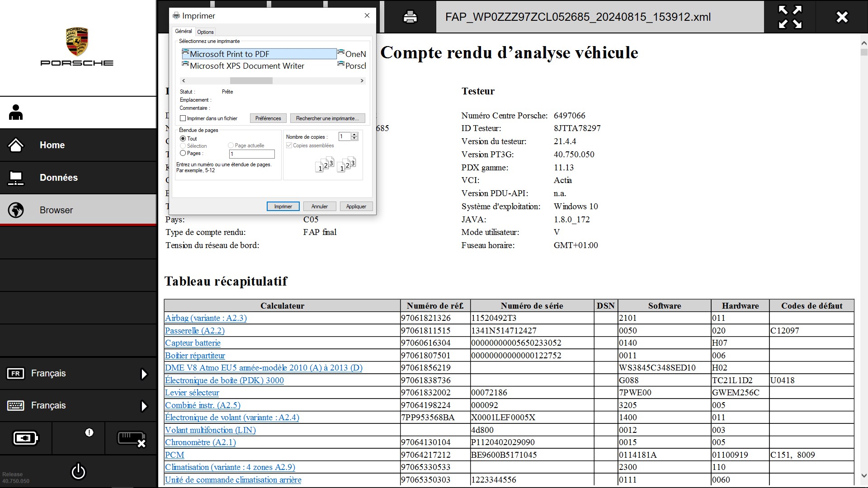868x488 pixels.
Task: Open the Capteur batterie link
Action: point(193,343)
